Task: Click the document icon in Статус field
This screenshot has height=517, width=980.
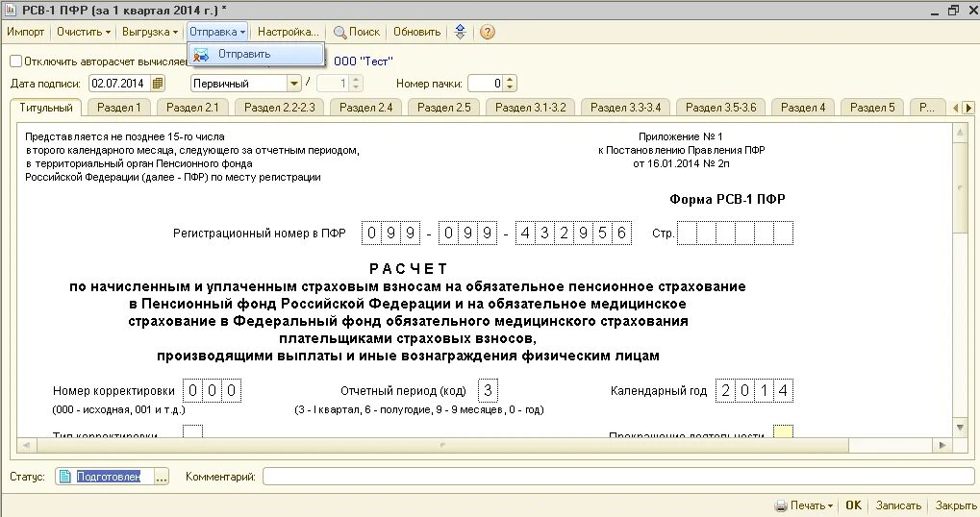Action: click(x=65, y=477)
